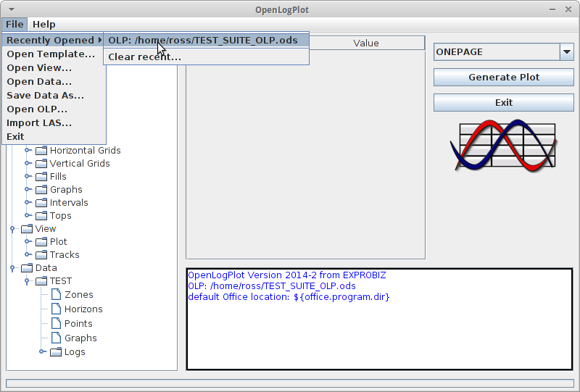Expand the Graphs folder tree node

[28, 189]
